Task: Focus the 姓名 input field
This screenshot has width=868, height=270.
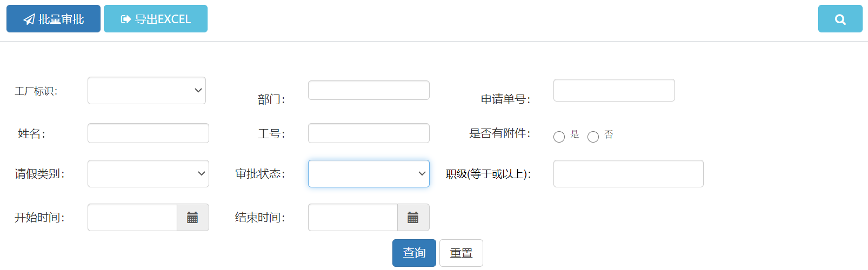Action: tap(148, 133)
